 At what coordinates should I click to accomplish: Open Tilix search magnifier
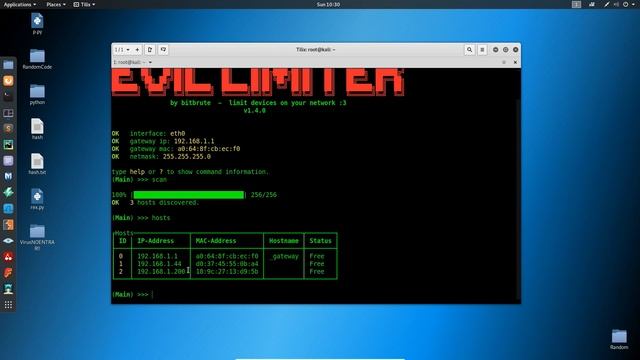pos(469,50)
